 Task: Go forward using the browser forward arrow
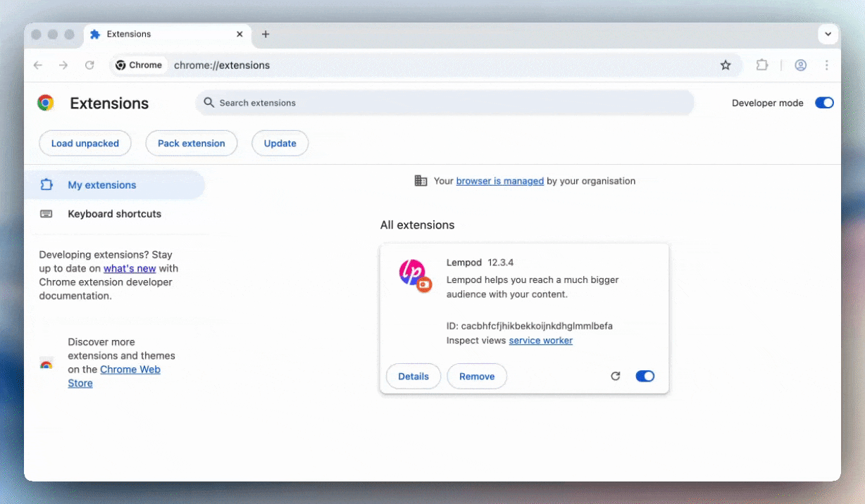click(63, 65)
